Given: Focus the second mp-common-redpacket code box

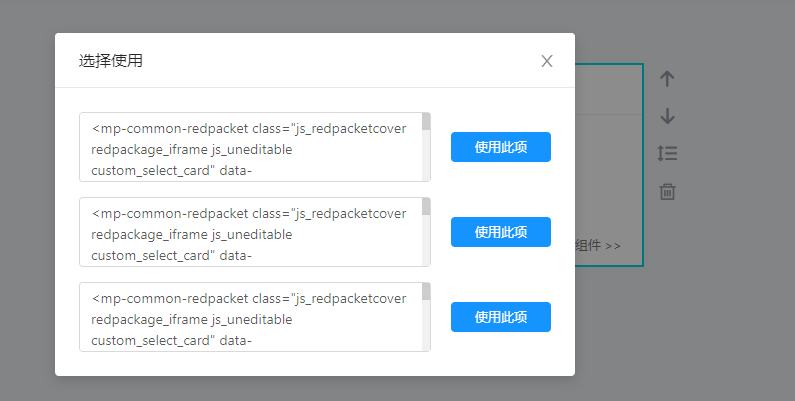Looking at the screenshot, I should 250,232.
